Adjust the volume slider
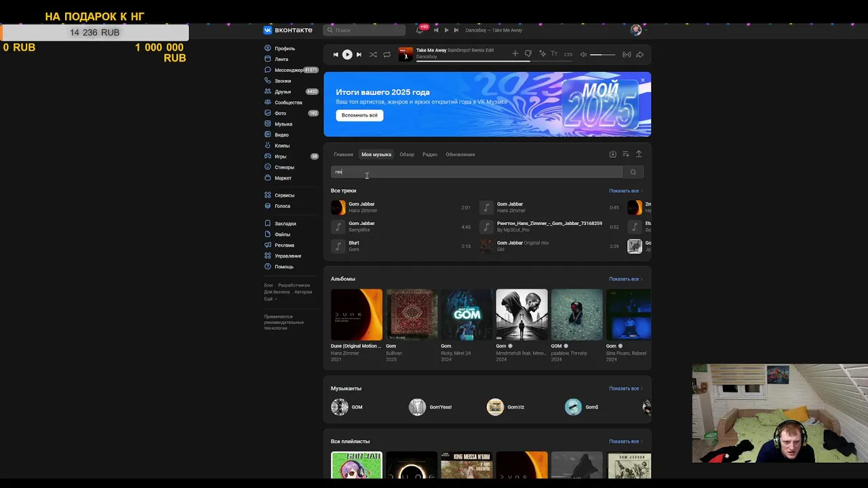The width and height of the screenshot is (868, 488). tap(602, 54)
